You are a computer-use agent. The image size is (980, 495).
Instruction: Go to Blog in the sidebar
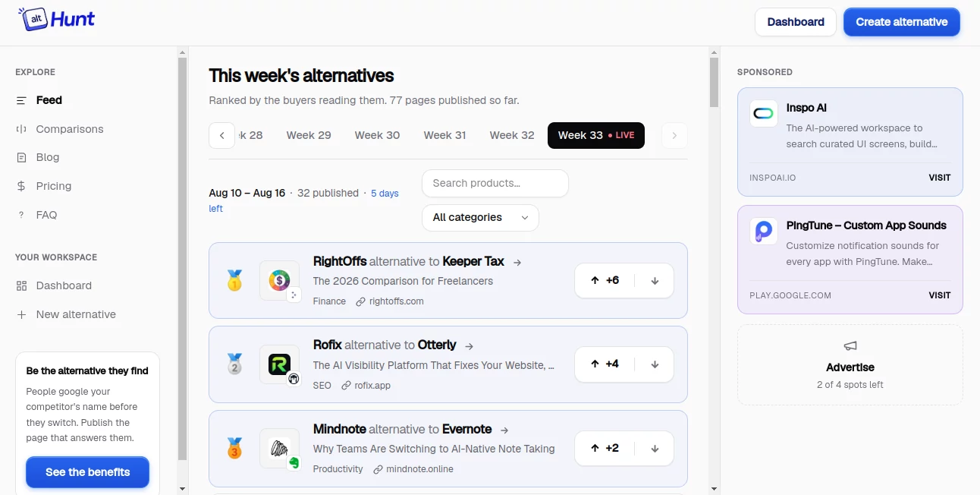47,157
